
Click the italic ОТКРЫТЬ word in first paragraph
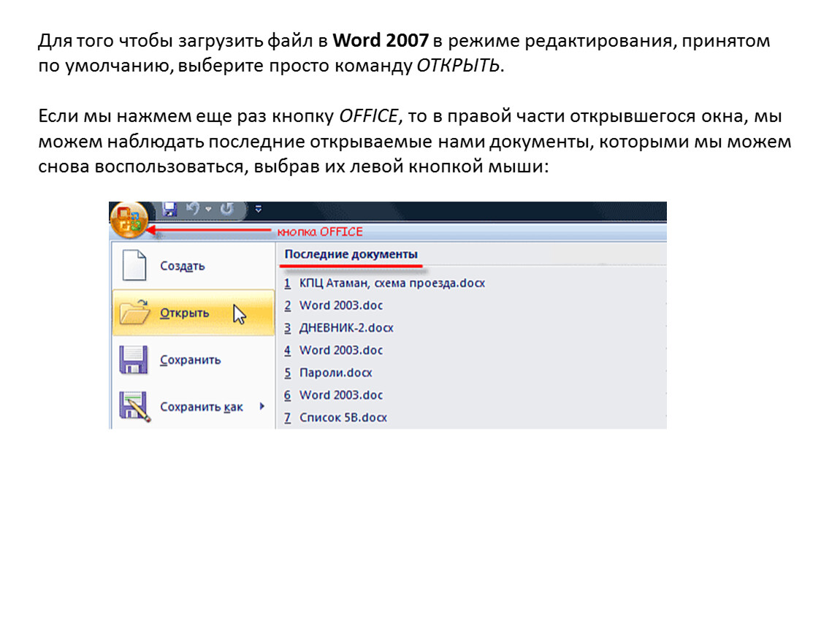[458, 66]
